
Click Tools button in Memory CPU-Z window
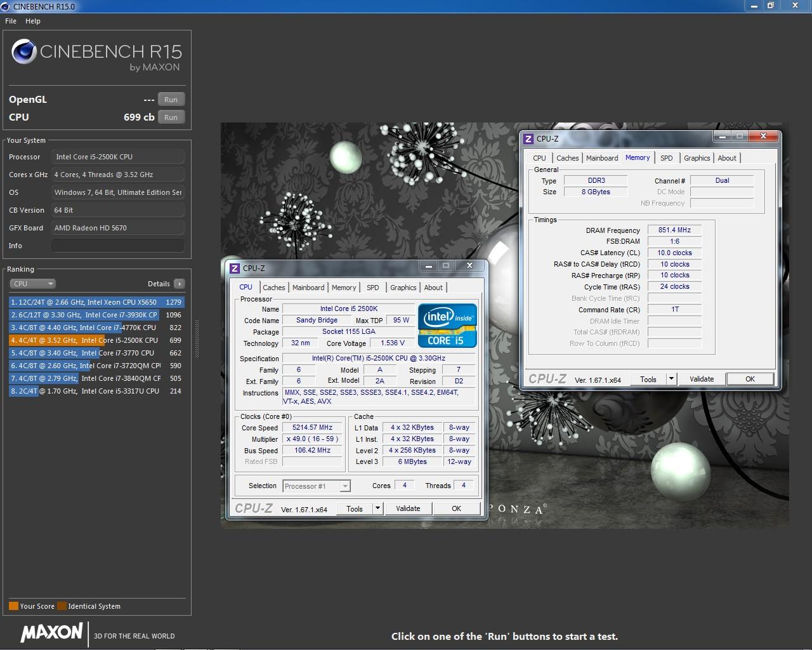(648, 379)
